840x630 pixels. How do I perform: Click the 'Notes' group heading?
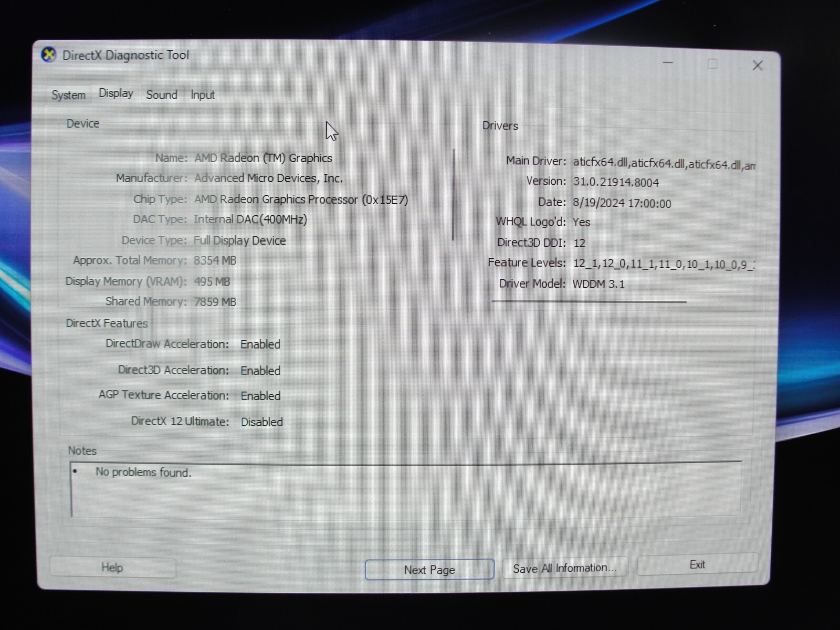[82, 450]
